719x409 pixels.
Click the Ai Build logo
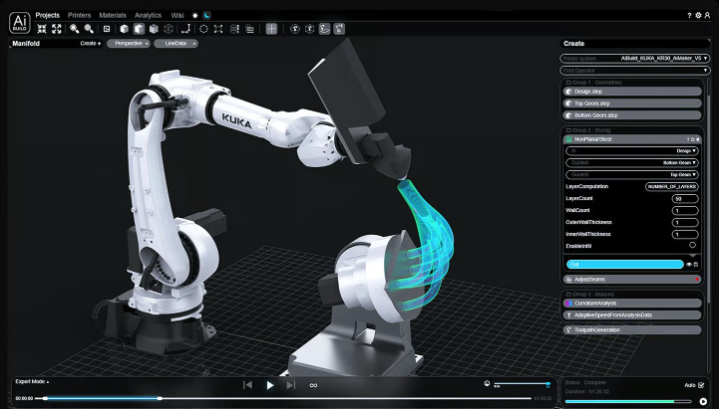coord(19,23)
